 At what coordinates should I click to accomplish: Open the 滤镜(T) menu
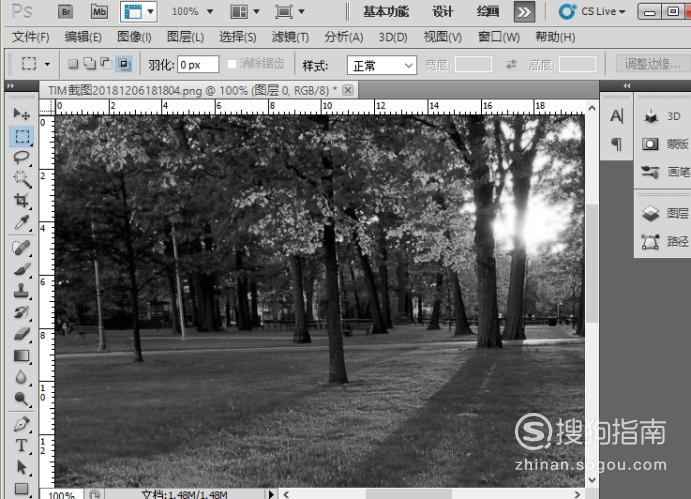(x=290, y=37)
